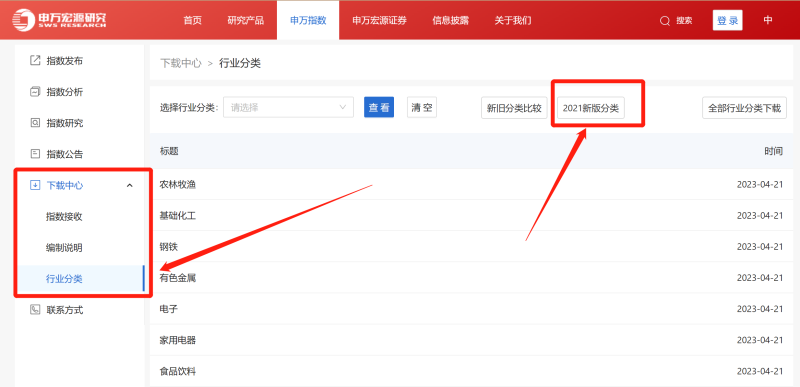Open the 基础化工 row
Viewport: 800px width, 387px height.
pyautogui.click(x=471, y=216)
